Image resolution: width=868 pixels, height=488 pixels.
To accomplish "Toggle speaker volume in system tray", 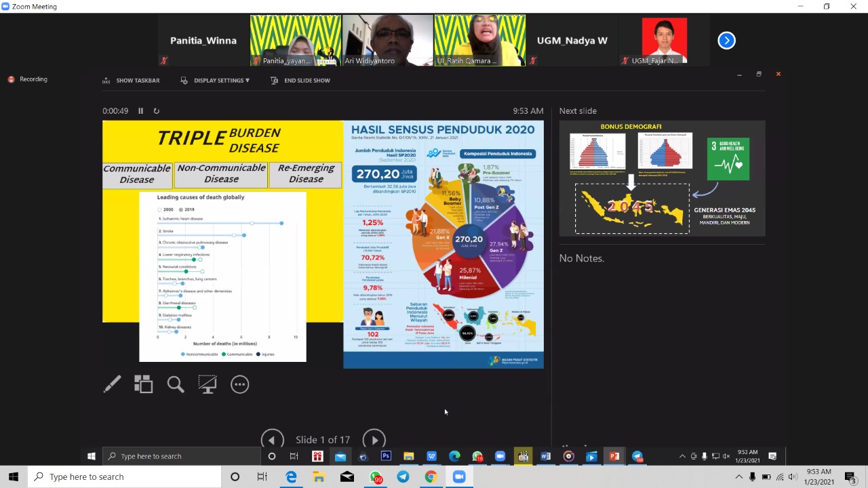I will [793, 476].
